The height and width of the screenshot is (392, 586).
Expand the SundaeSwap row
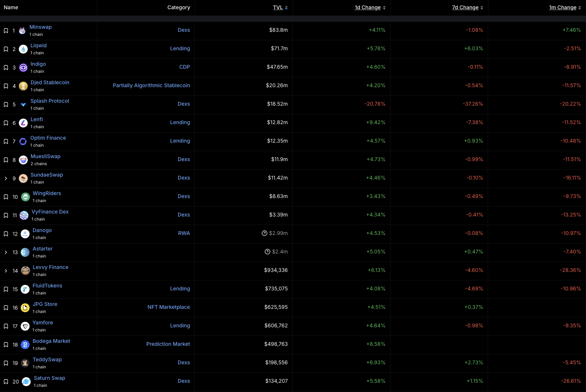[x=6, y=178]
